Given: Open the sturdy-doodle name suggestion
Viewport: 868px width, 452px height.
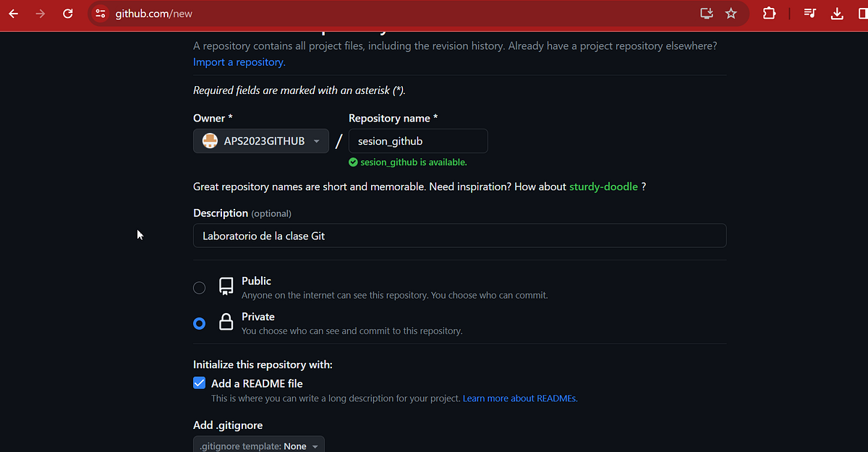Looking at the screenshot, I should [x=603, y=186].
